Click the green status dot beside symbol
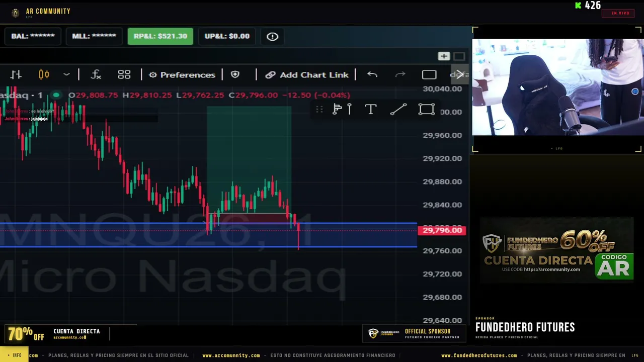Image resolution: width=644 pixels, height=362 pixels. [x=56, y=95]
